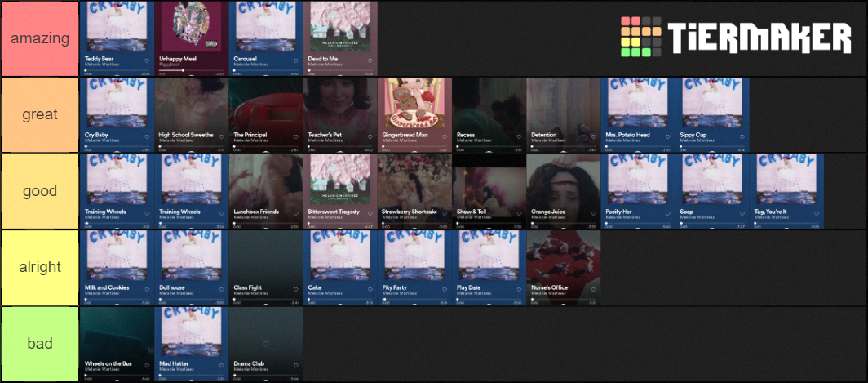Click the 'Carousel' title text
868x383 pixels.
point(244,58)
